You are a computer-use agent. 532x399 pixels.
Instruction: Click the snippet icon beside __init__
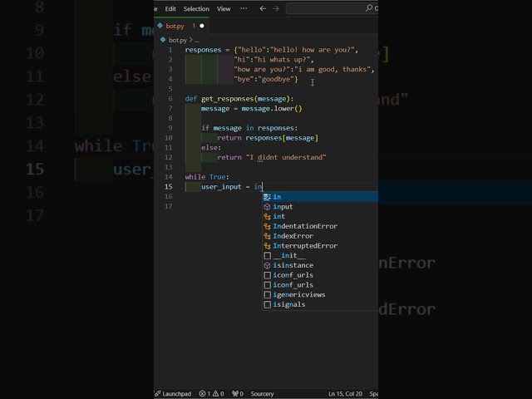(267, 255)
